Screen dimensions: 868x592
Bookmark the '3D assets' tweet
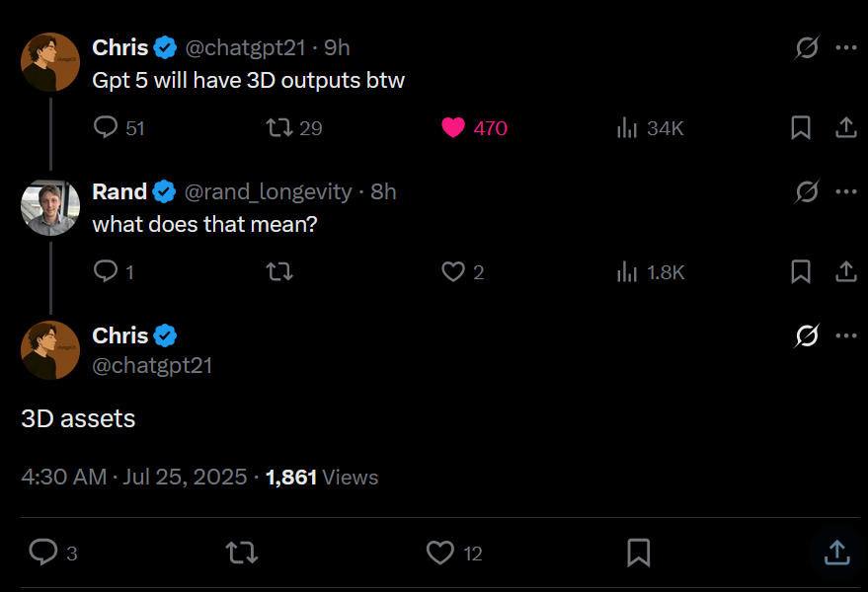pyautogui.click(x=639, y=553)
